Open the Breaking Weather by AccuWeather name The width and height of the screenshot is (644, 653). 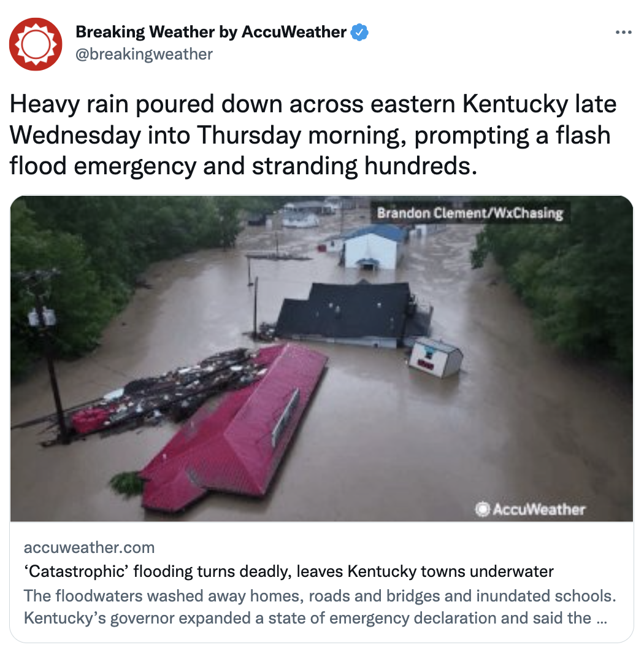[x=210, y=32]
